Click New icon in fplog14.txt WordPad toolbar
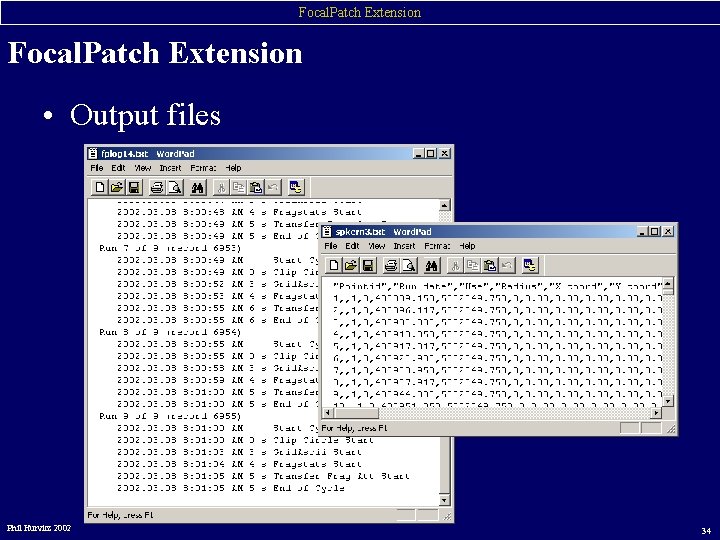 point(100,187)
